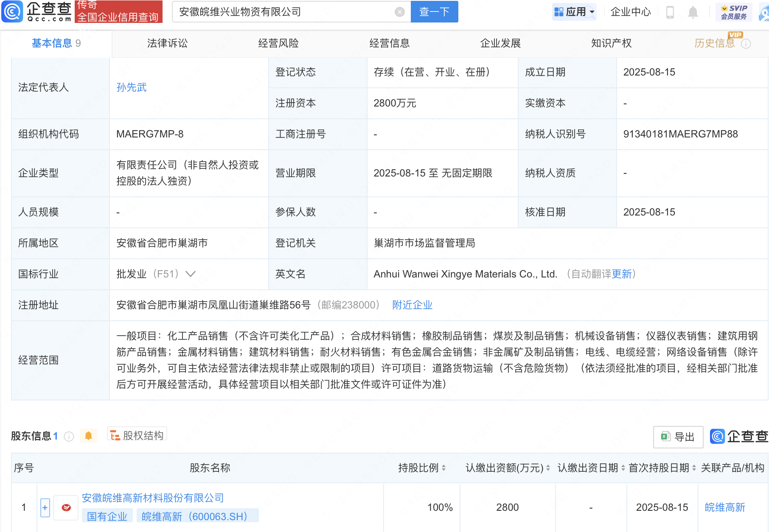Click the history info circle icon
The image size is (769, 532).
(746, 44)
